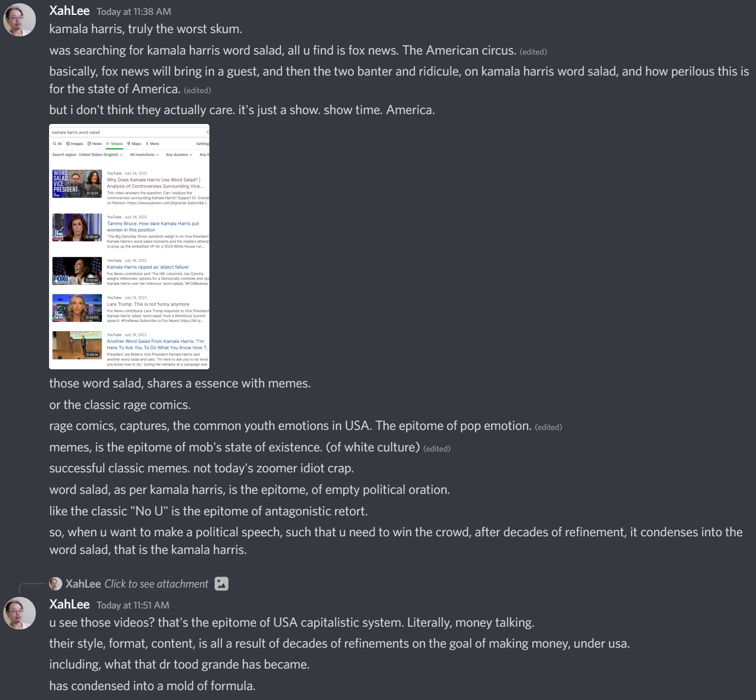Click the 'Today at 11:51 AM' timestamp
756x700 pixels.
point(133,605)
